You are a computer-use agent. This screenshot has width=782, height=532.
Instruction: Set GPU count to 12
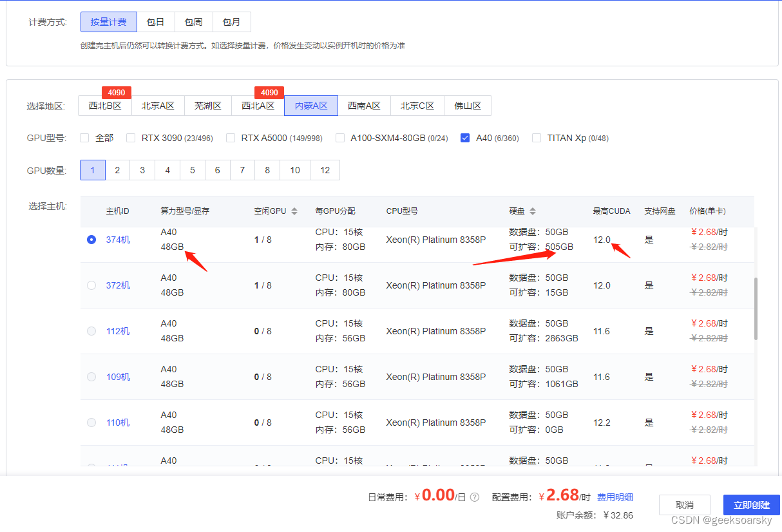(x=325, y=170)
